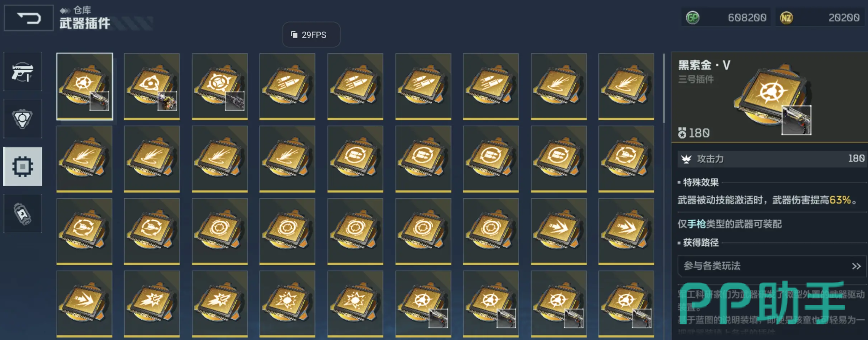Select the first magazine-reload plugin in row two

click(x=355, y=159)
